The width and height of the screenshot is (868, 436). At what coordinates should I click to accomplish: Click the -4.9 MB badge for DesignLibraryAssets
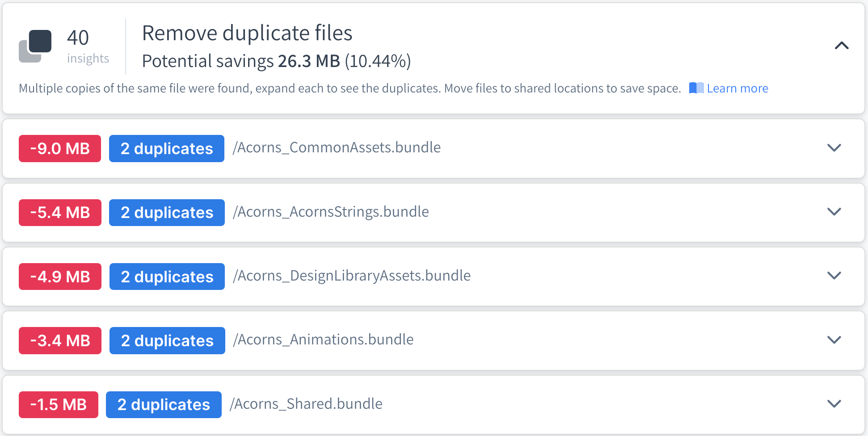point(60,277)
